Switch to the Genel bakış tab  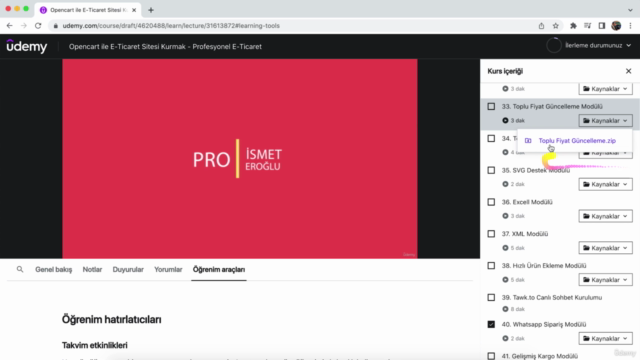pyautogui.click(x=53, y=269)
